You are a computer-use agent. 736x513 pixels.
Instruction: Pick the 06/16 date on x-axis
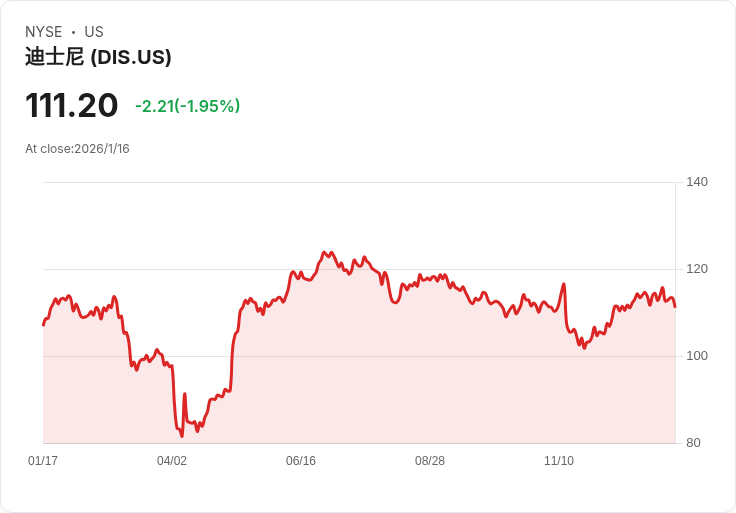pyautogui.click(x=301, y=461)
